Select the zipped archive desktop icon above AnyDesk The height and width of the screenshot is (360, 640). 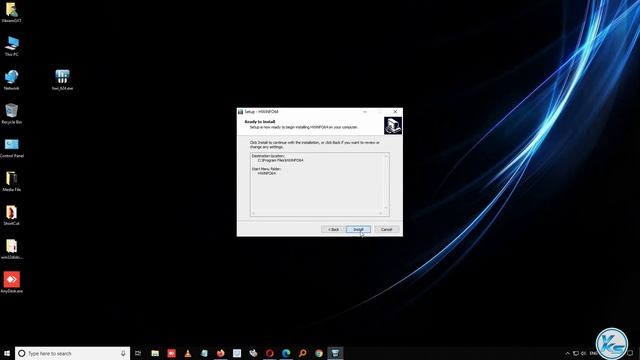[11, 249]
